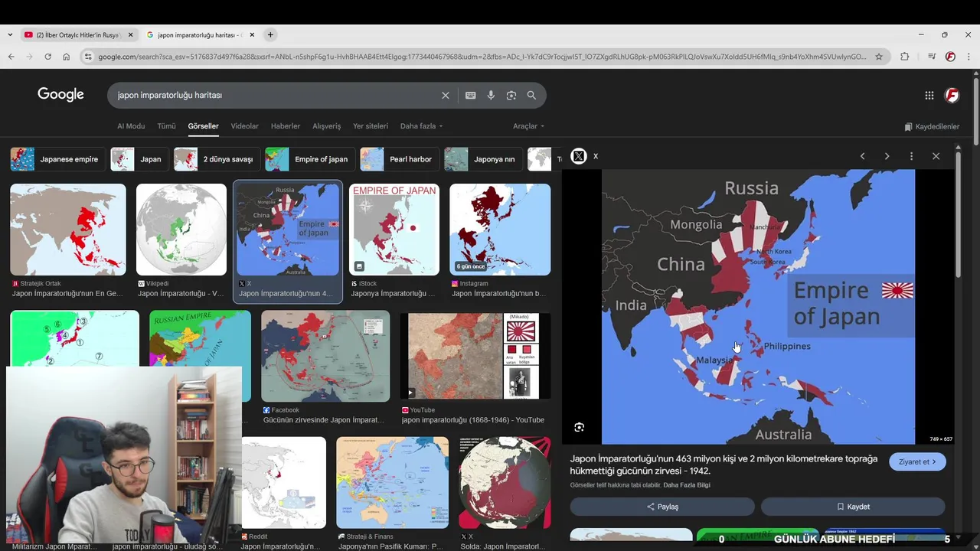This screenshot has height=551, width=980.
Task: Go to browser home page icon
Action: pyautogui.click(x=66, y=57)
